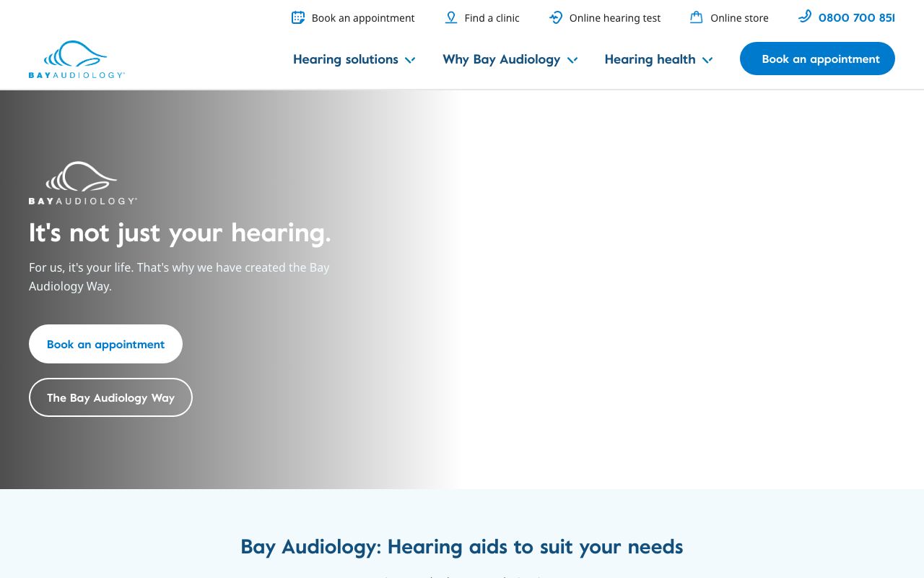
Task: Click the Online hearing test icon
Action: (556, 17)
